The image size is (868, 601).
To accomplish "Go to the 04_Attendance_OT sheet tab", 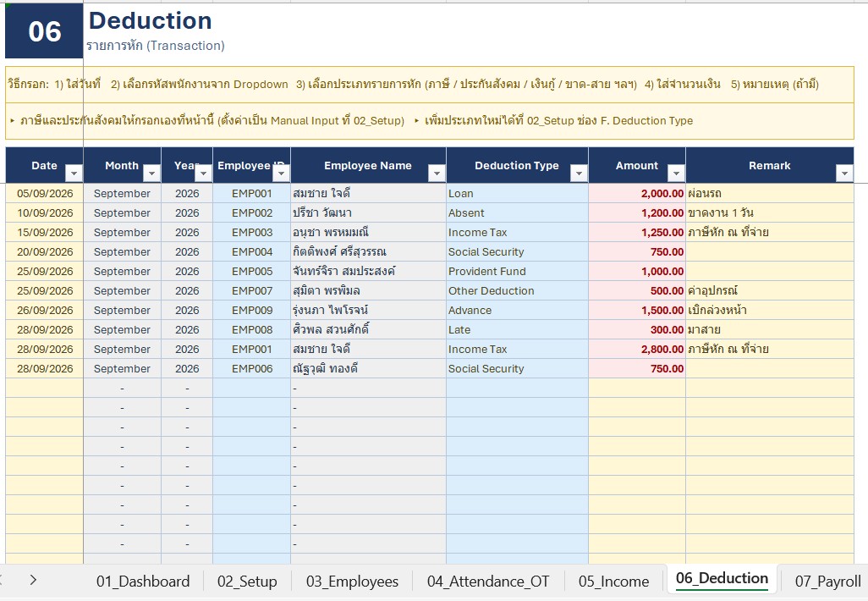I will tap(488, 581).
